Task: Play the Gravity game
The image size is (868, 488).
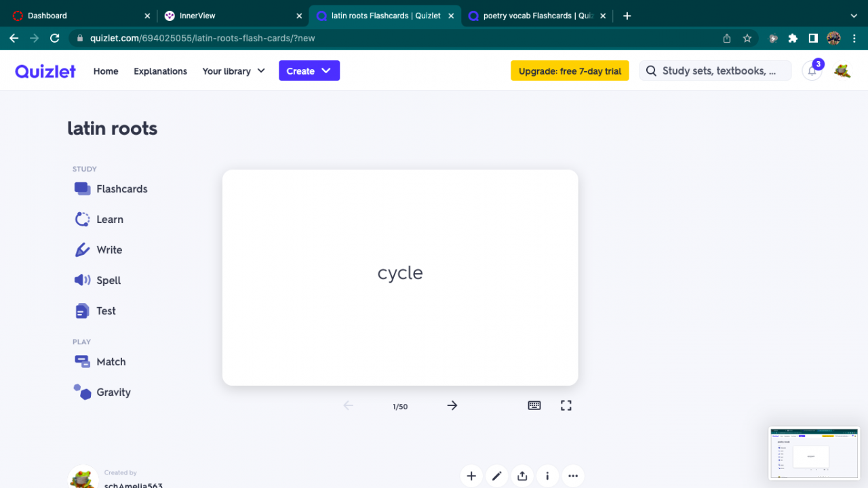Action: click(x=102, y=392)
